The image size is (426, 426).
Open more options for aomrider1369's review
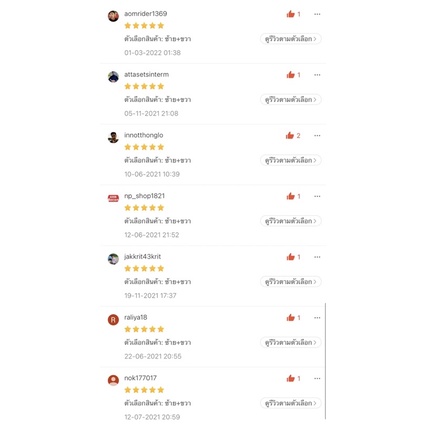pyautogui.click(x=317, y=14)
